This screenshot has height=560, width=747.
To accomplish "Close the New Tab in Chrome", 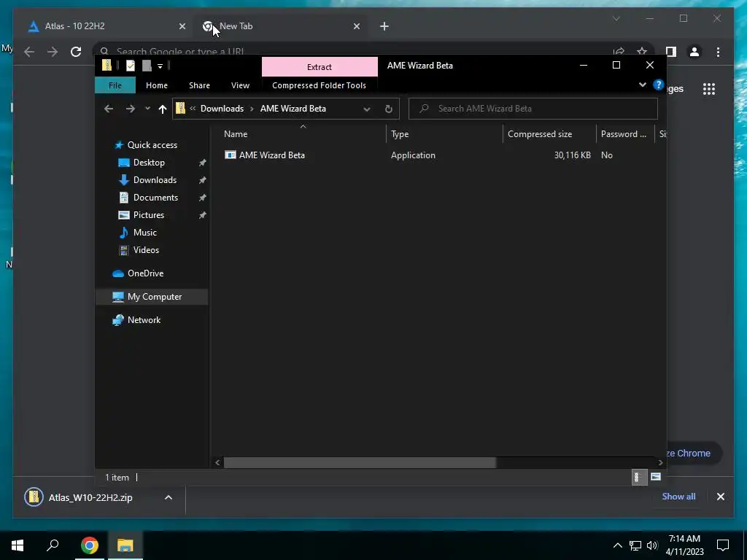I will click(356, 26).
